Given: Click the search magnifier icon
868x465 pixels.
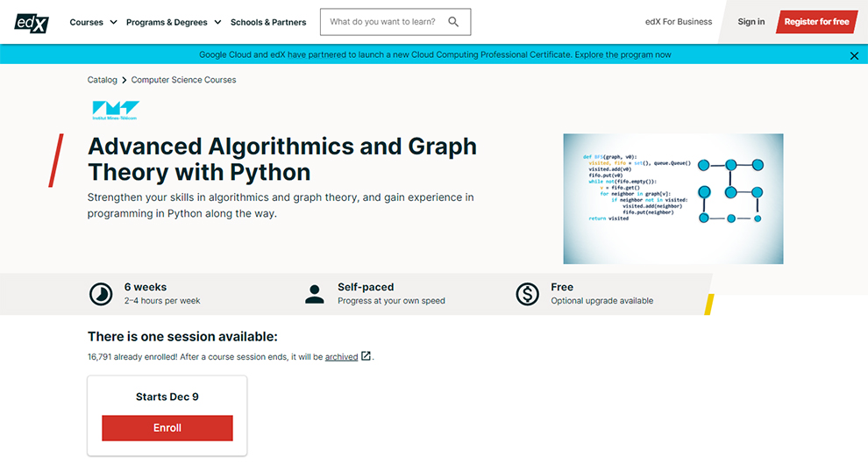Looking at the screenshot, I should [453, 22].
